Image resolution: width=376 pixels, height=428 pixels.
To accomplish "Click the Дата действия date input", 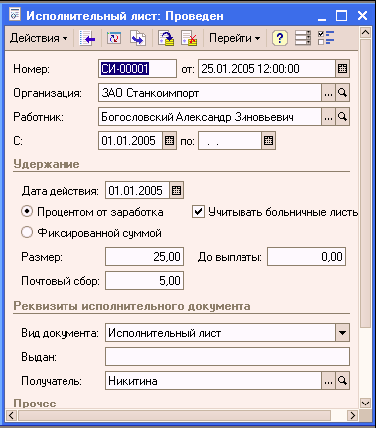I will point(137,190).
